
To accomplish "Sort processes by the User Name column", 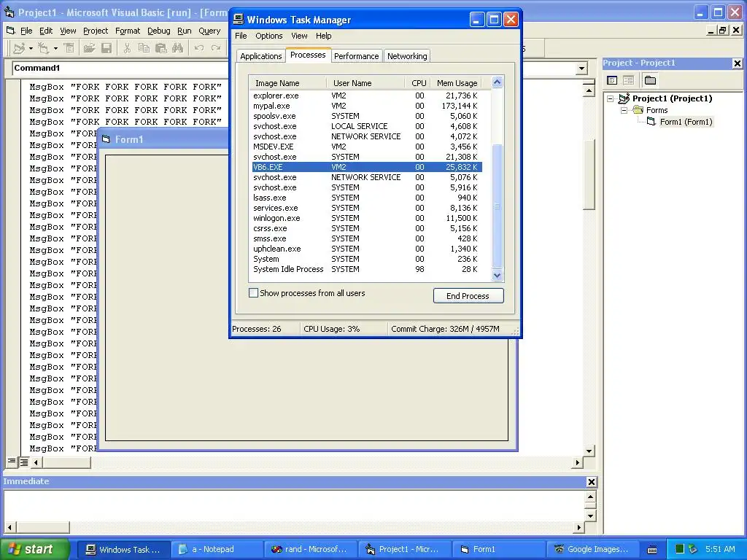I will pyautogui.click(x=365, y=83).
